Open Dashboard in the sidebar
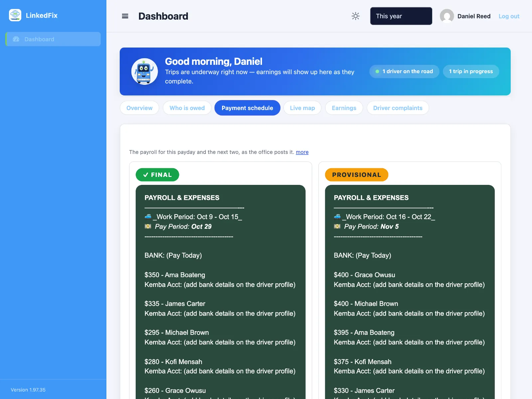 click(x=53, y=39)
